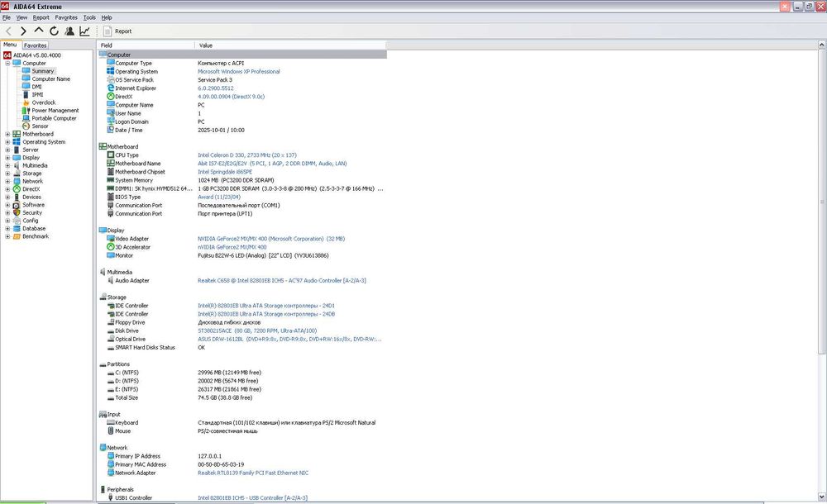Screen dimensions: 827x504
Task: Select the Computer group header row
Action: [x=242, y=55]
